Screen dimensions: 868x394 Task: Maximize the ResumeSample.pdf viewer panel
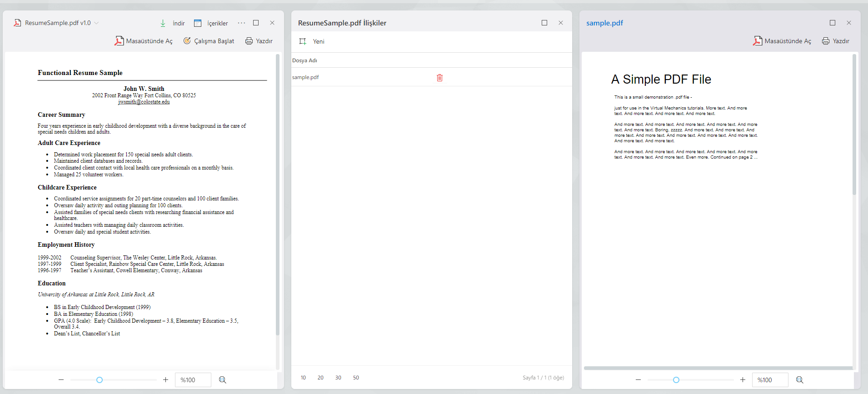(256, 23)
